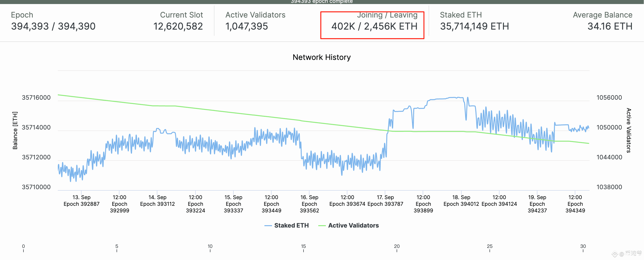Click the Active Validators count 1,047,395
644x260 pixels.
(x=246, y=26)
